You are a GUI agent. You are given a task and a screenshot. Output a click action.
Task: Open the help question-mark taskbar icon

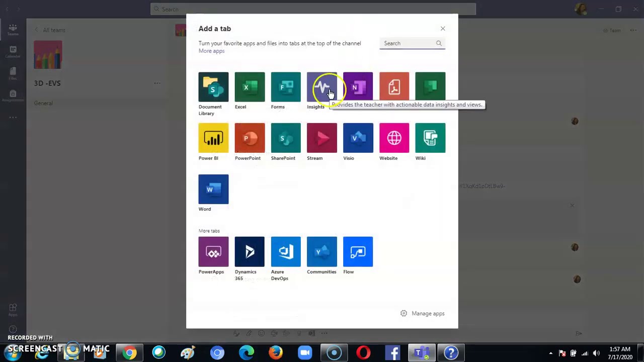point(451,353)
